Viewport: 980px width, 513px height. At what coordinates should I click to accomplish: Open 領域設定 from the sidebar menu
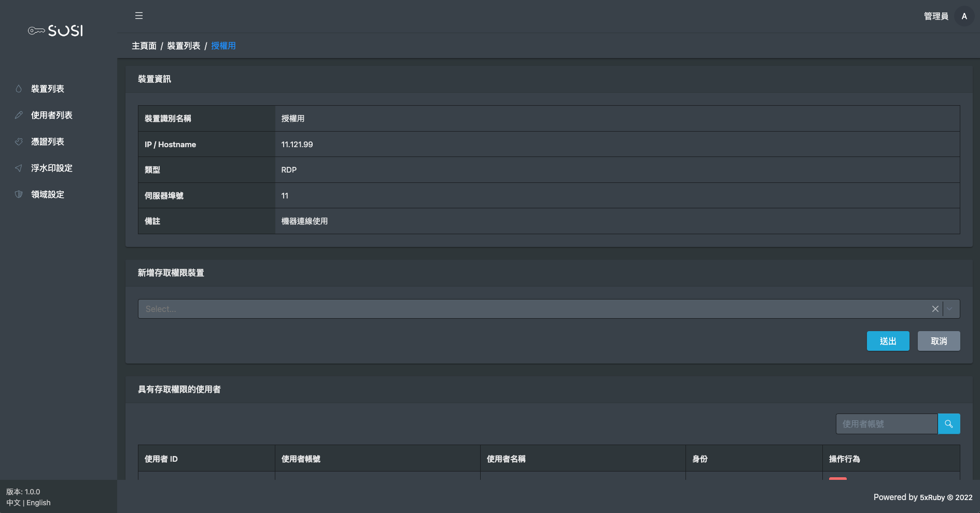click(48, 195)
